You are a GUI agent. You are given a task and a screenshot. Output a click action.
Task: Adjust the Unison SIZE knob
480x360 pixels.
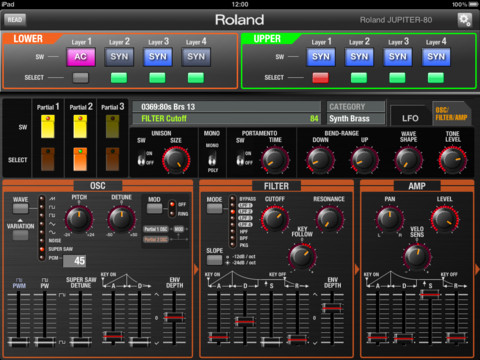(176, 160)
